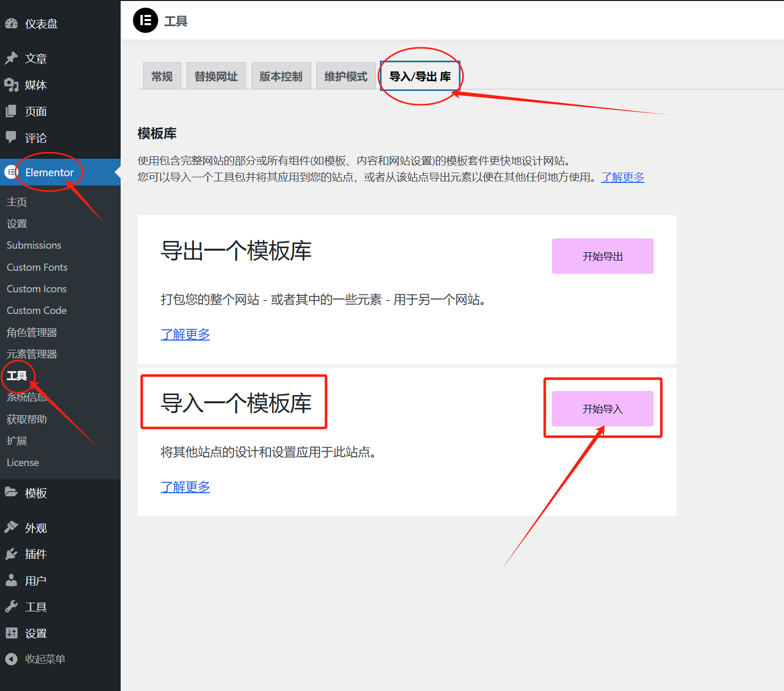Click the 用户 users icon
784x691 pixels.
click(11, 580)
